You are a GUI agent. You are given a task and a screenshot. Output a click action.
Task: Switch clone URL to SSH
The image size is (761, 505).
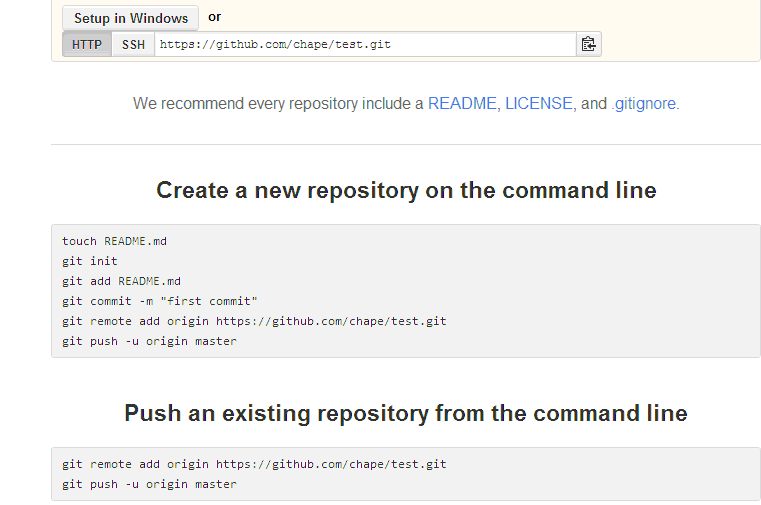[133, 44]
